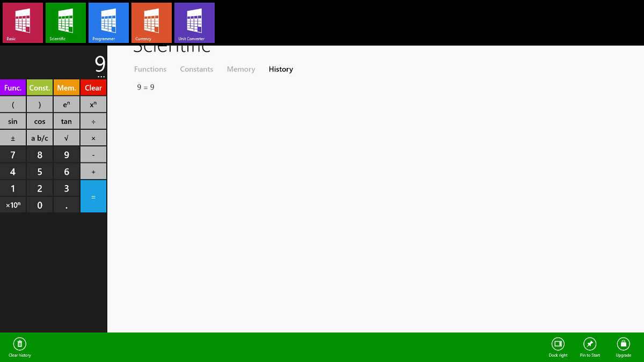Screen dimensions: 644x362
Task: Click the e to the n key
Action: tap(67, 105)
